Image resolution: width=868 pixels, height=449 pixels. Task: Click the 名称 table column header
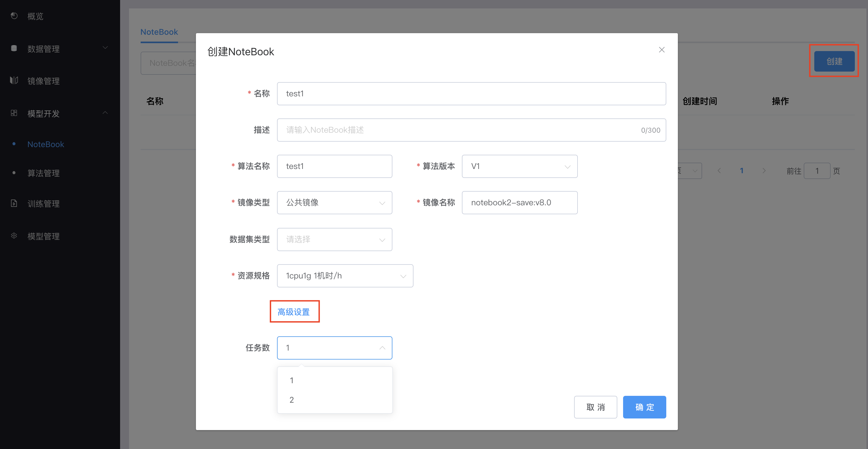click(x=155, y=101)
